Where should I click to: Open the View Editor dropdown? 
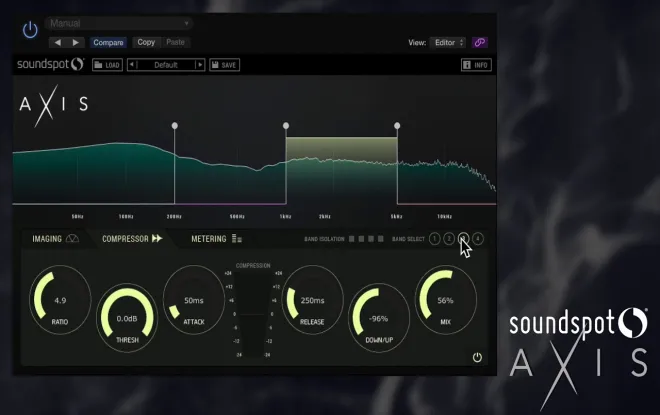click(449, 43)
